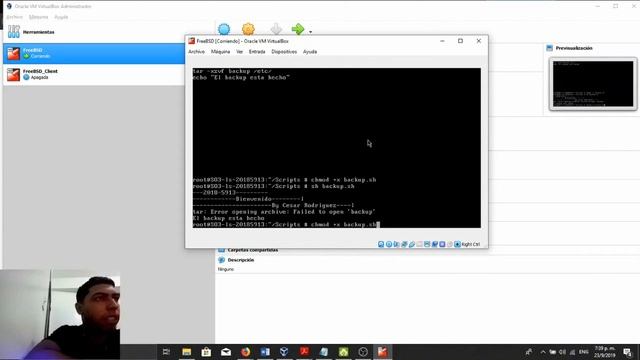Open the Dispositivos menu in the VM window

click(284, 52)
